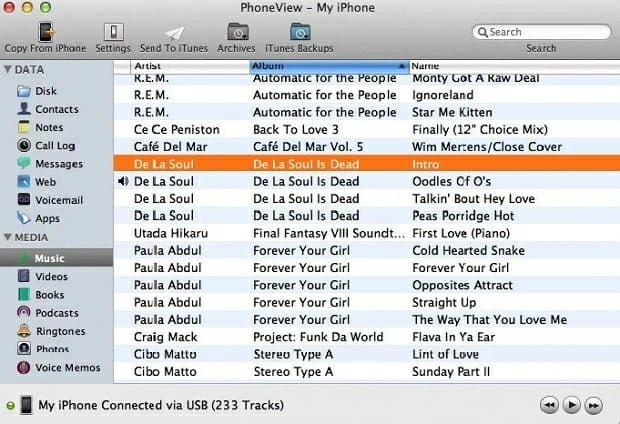Open the search magnifier dropdown
The width and height of the screenshot is (620, 424).
point(482,32)
